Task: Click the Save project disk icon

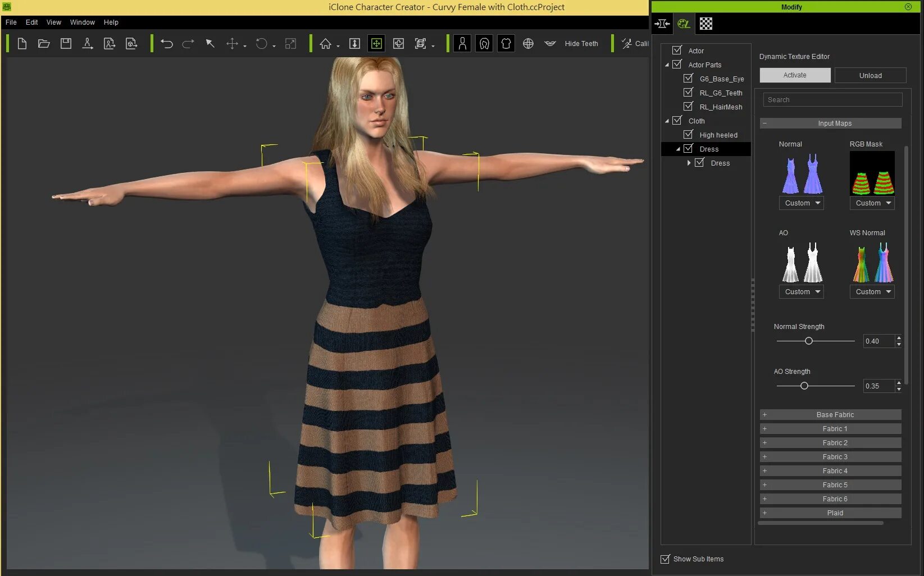Action: (x=66, y=44)
